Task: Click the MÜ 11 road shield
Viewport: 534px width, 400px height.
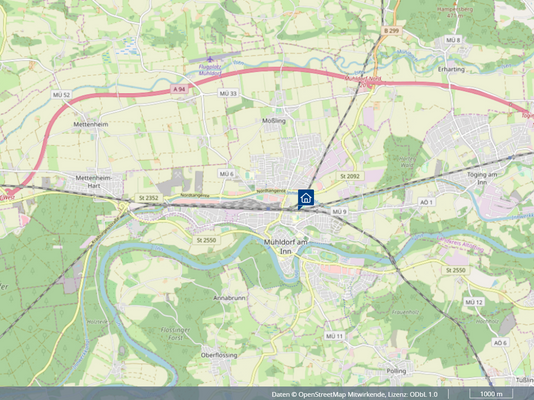Action: tap(334, 336)
